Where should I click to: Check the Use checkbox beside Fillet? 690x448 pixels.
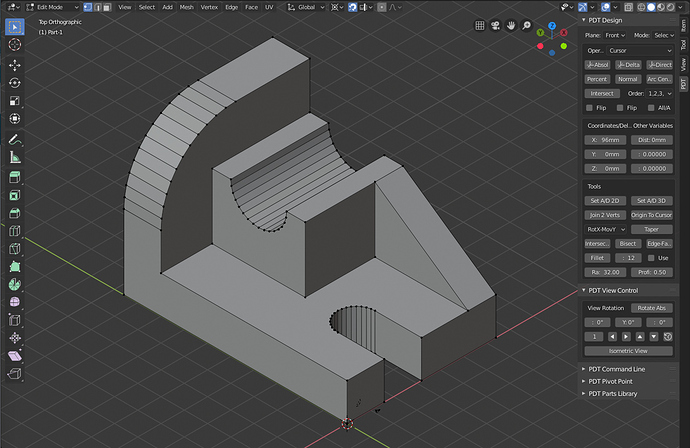point(651,258)
